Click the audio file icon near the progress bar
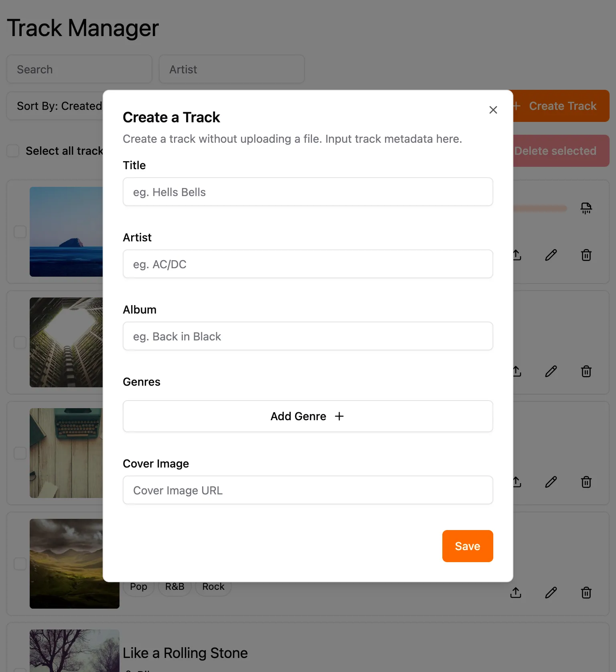The height and width of the screenshot is (672, 616). 586,208
